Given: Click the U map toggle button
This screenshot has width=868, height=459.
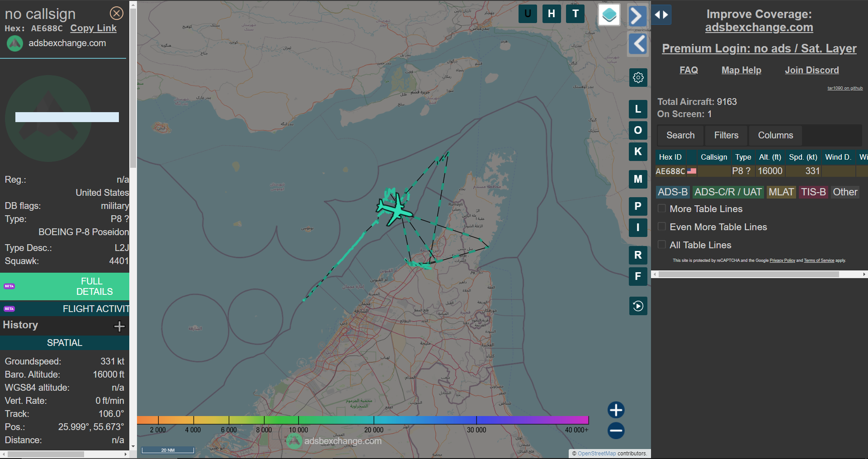Looking at the screenshot, I should 528,14.
